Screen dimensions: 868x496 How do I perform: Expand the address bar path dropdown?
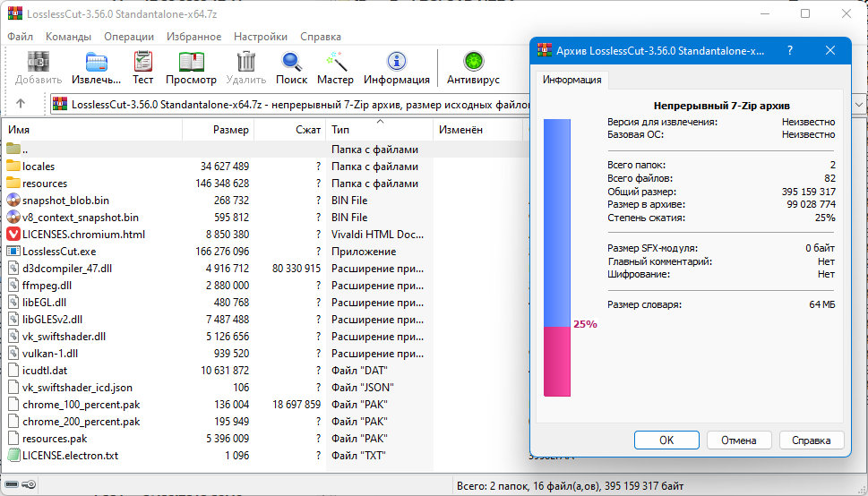[858, 104]
